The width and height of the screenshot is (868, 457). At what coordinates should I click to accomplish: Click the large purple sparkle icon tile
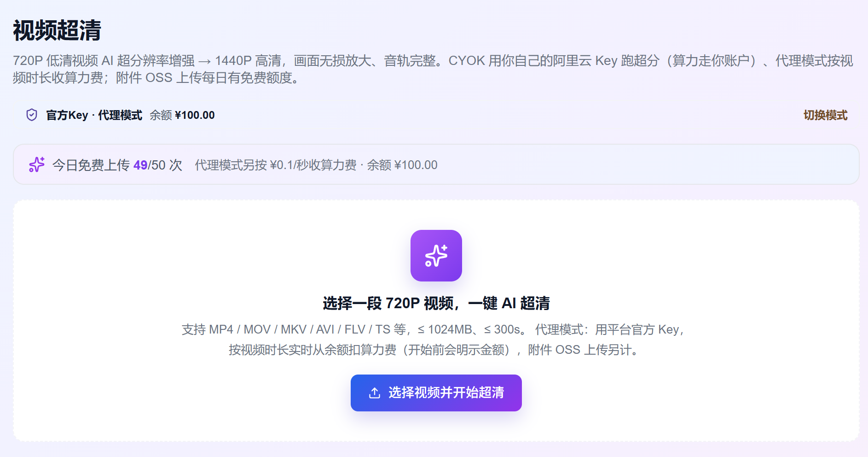[436, 256]
